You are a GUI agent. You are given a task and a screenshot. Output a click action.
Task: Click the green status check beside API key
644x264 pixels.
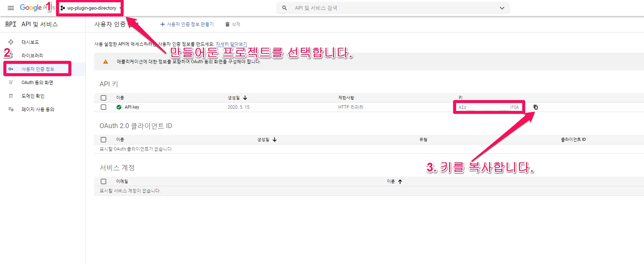[119, 107]
